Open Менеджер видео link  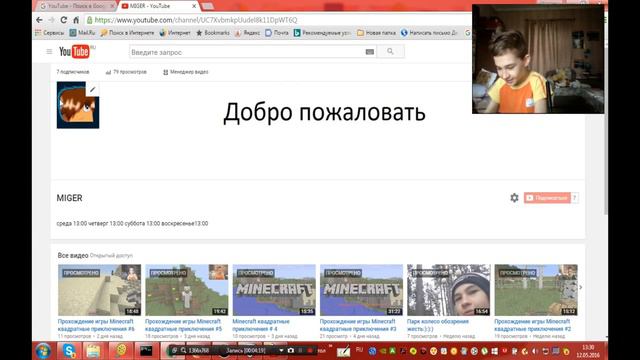click(x=186, y=72)
